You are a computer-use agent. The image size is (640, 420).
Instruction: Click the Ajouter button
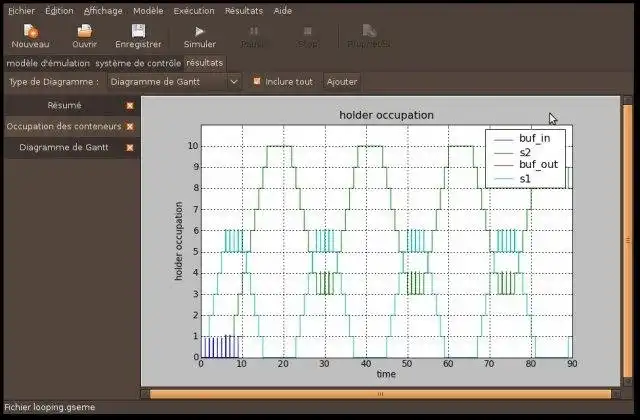click(342, 82)
